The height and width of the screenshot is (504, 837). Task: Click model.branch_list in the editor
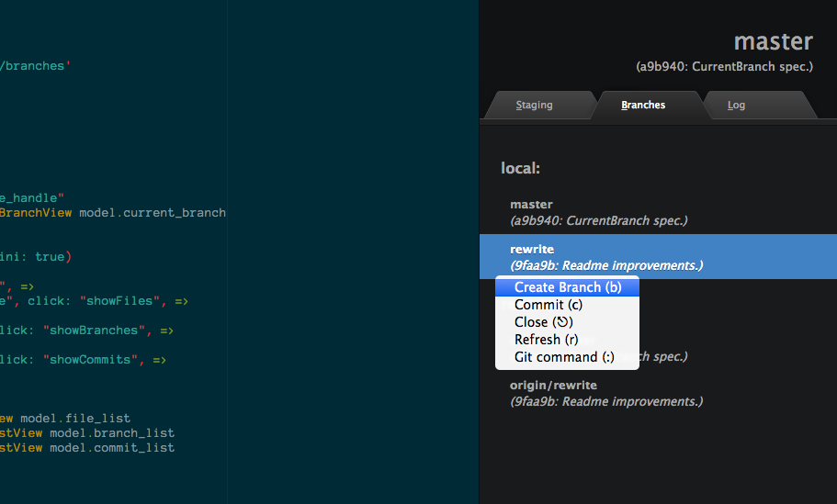coord(112,433)
